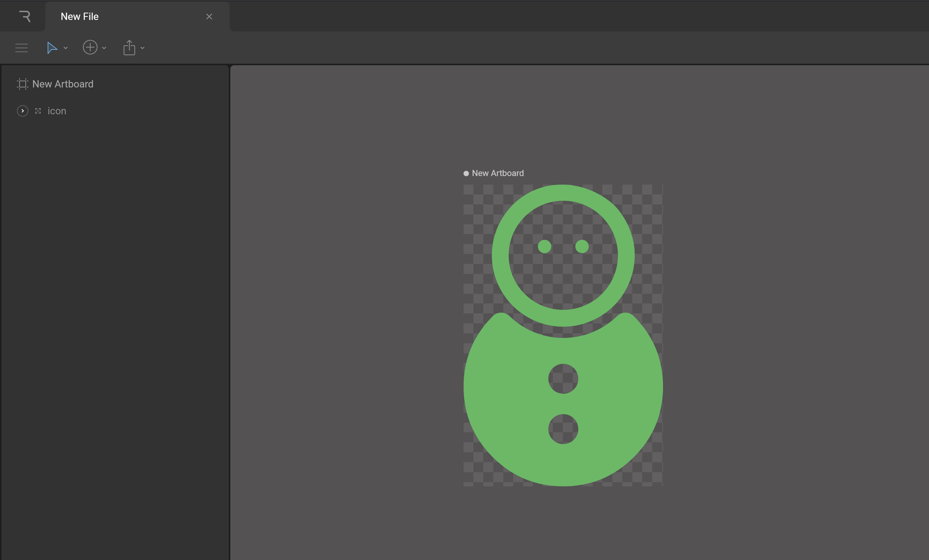Screen dimensions: 929x560
Task: Select New Artboard in the hierarchy
Action: 63,84
